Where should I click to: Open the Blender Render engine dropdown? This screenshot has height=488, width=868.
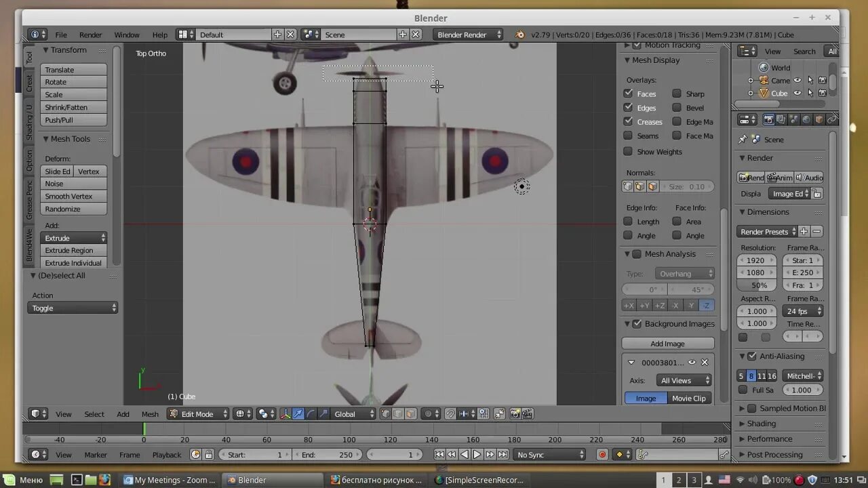point(468,35)
